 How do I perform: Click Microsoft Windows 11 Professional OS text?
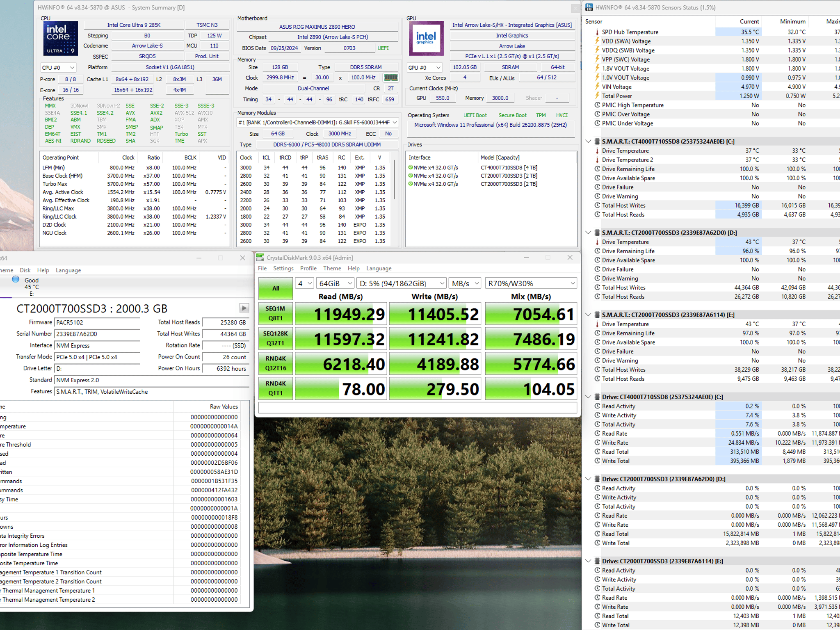coord(490,125)
